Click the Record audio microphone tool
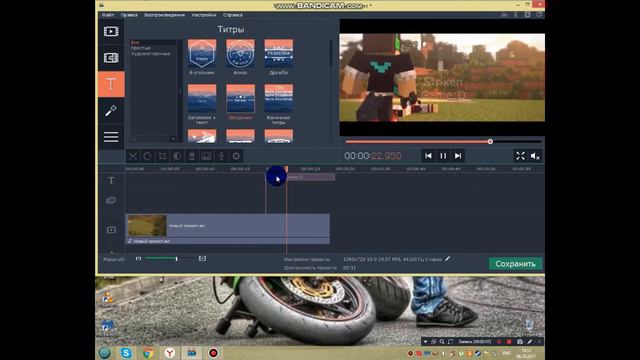 click(x=221, y=156)
